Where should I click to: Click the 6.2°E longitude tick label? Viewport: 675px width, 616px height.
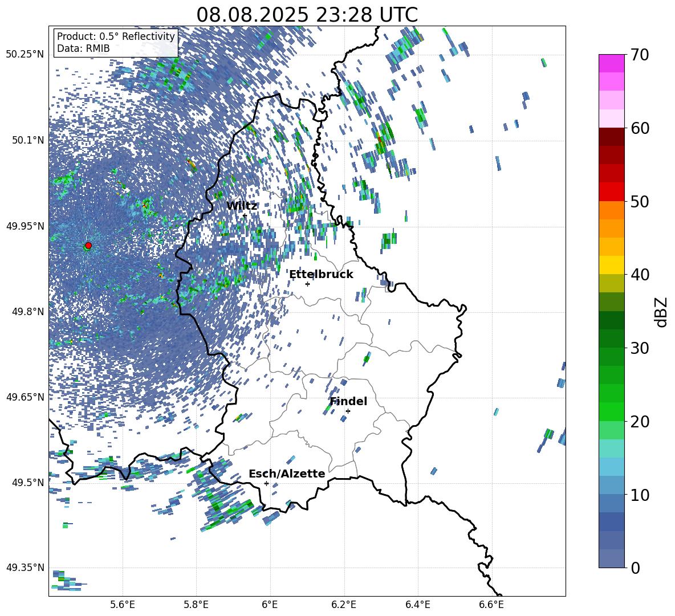(344, 605)
